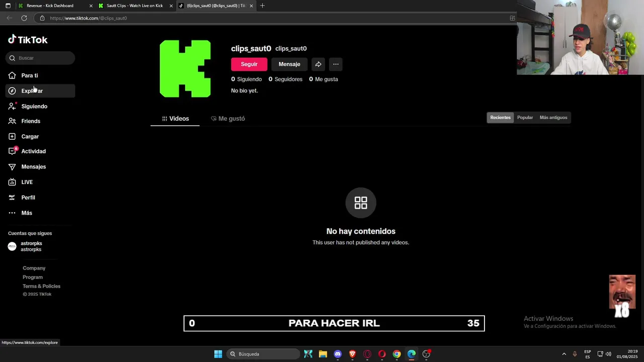Sort videos by Popular

525,118
